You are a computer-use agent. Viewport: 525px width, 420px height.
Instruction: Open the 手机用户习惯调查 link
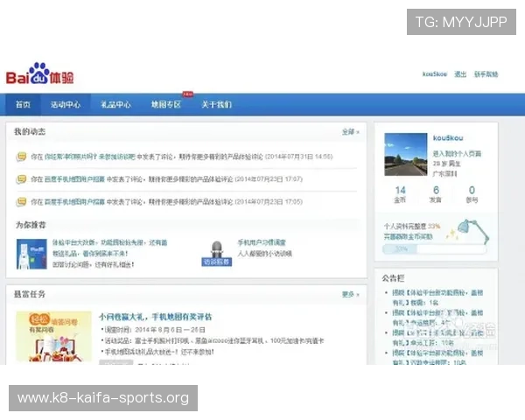click(262, 242)
